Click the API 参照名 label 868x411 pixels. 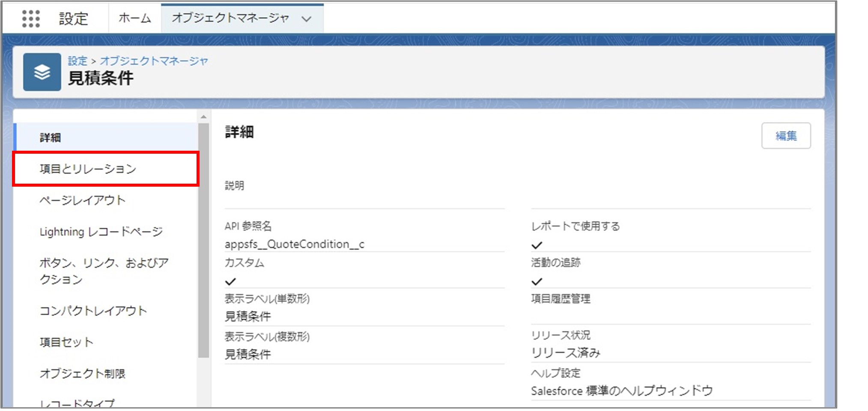point(248,226)
